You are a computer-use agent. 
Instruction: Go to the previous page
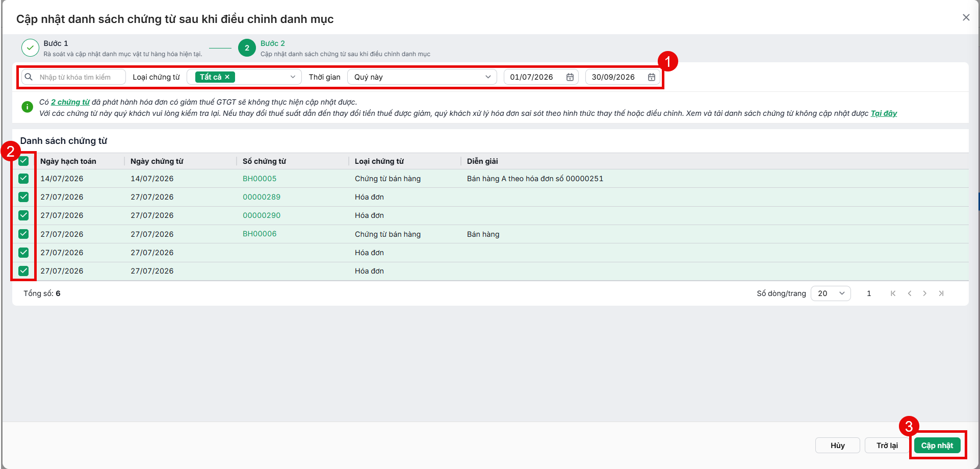(x=909, y=293)
